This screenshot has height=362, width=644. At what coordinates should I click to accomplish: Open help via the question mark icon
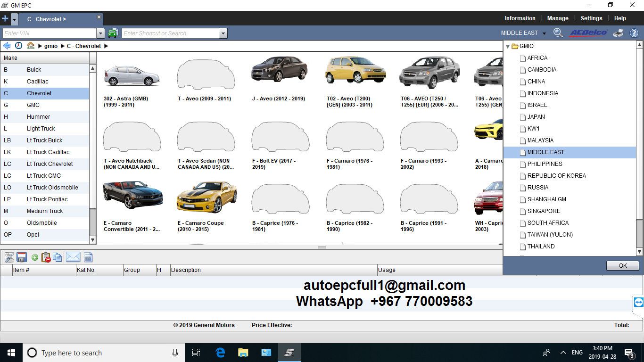tap(634, 33)
